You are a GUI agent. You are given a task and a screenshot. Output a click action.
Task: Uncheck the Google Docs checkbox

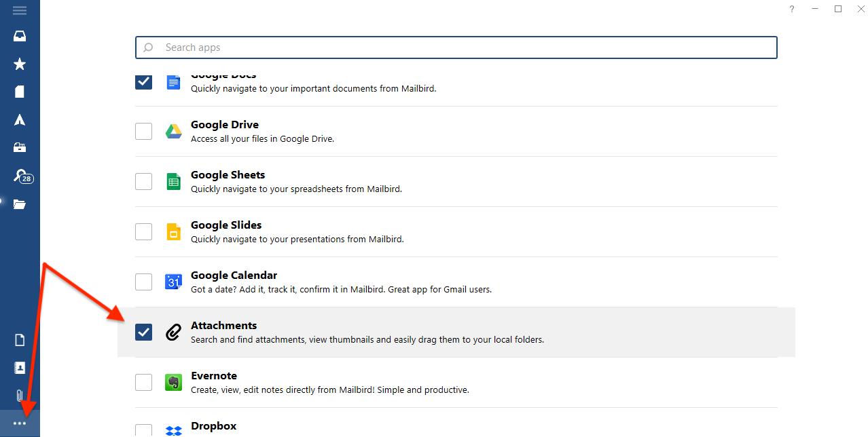coord(143,81)
